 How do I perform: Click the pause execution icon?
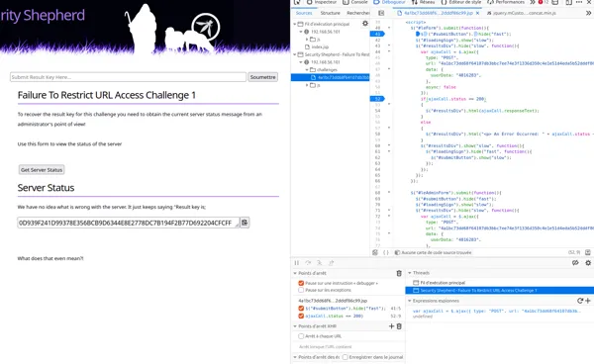pos(297,262)
